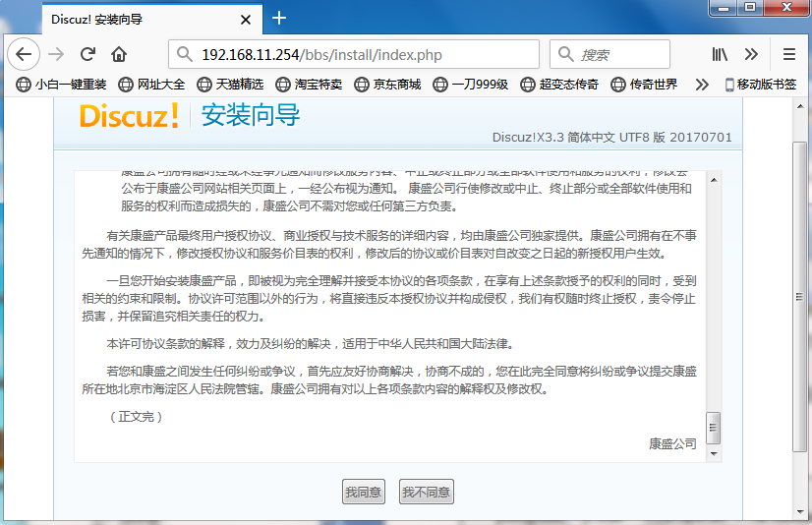
Task: Open the browser home page
Action: coord(119,54)
